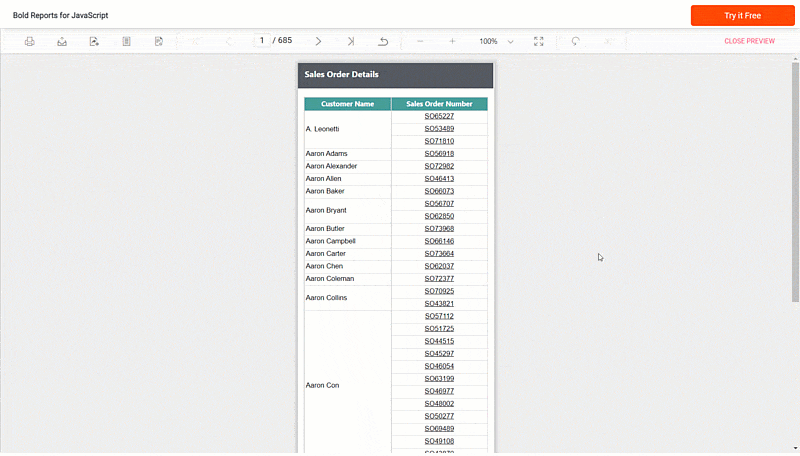The image size is (800, 456).
Task: Select customer name Aaron Alexander
Action: (x=332, y=166)
